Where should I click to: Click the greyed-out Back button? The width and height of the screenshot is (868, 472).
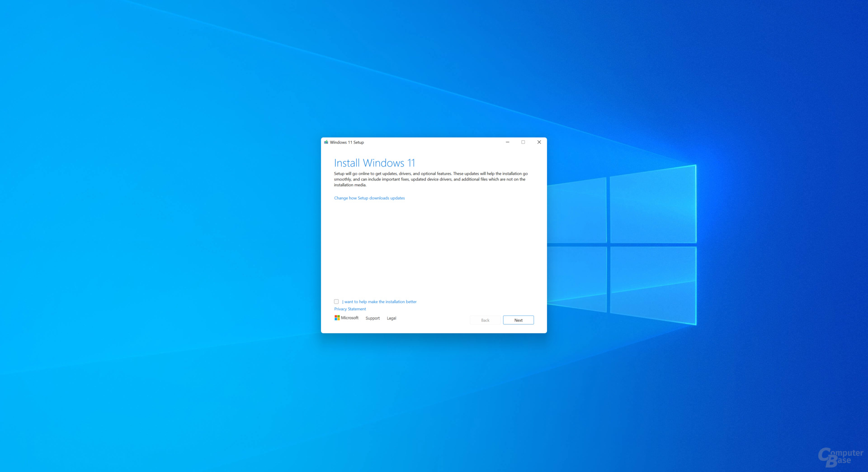coord(485,320)
